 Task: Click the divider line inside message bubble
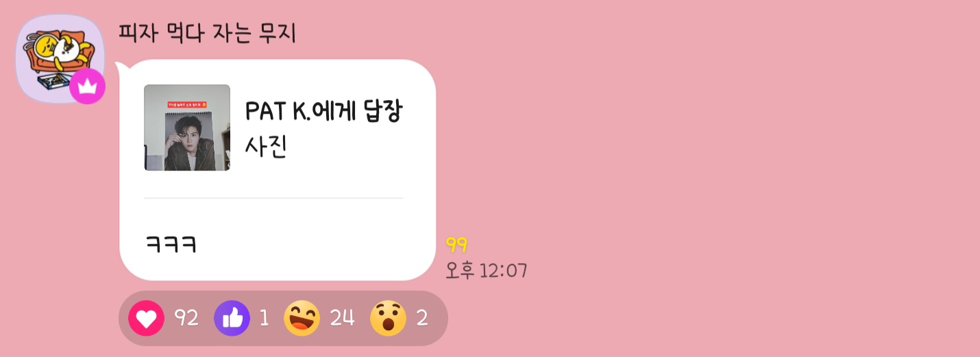pos(273,198)
